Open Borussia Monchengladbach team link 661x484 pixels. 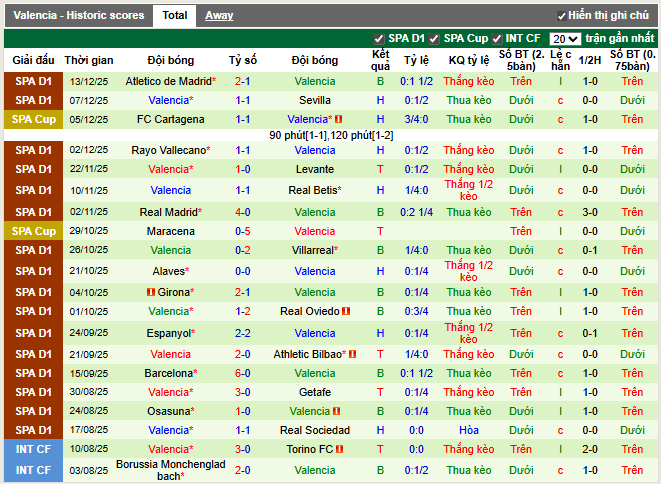coord(170,470)
